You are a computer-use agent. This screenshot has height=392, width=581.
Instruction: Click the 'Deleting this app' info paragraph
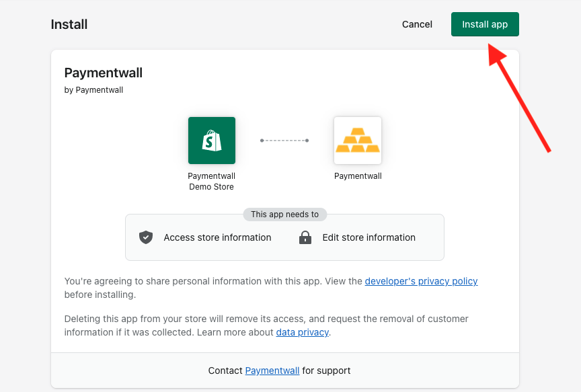tap(266, 325)
